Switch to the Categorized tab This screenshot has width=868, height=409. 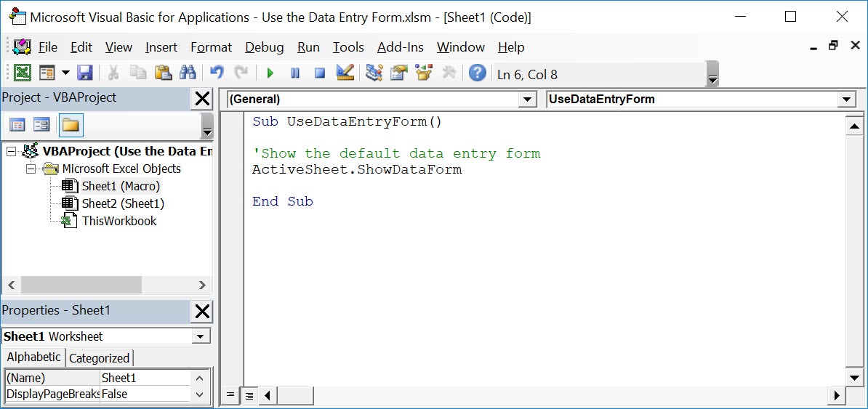click(x=99, y=358)
